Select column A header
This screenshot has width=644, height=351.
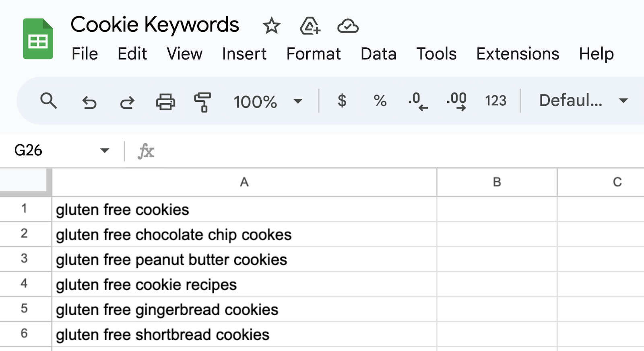244,182
